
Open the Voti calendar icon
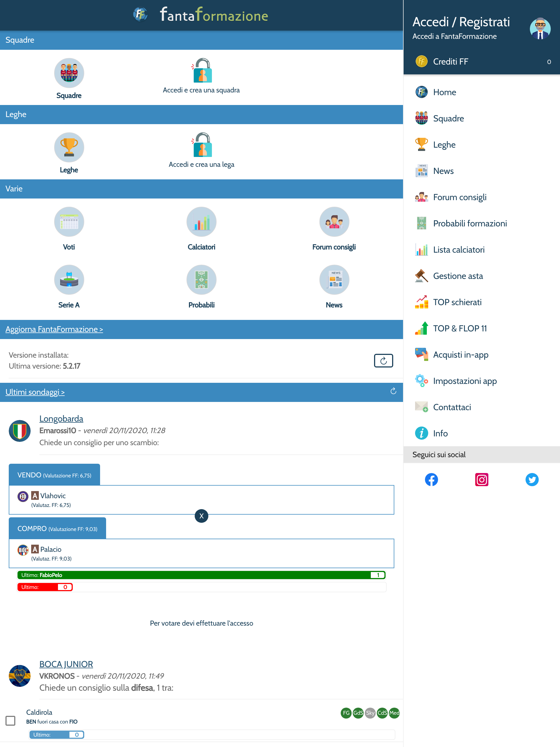click(69, 222)
